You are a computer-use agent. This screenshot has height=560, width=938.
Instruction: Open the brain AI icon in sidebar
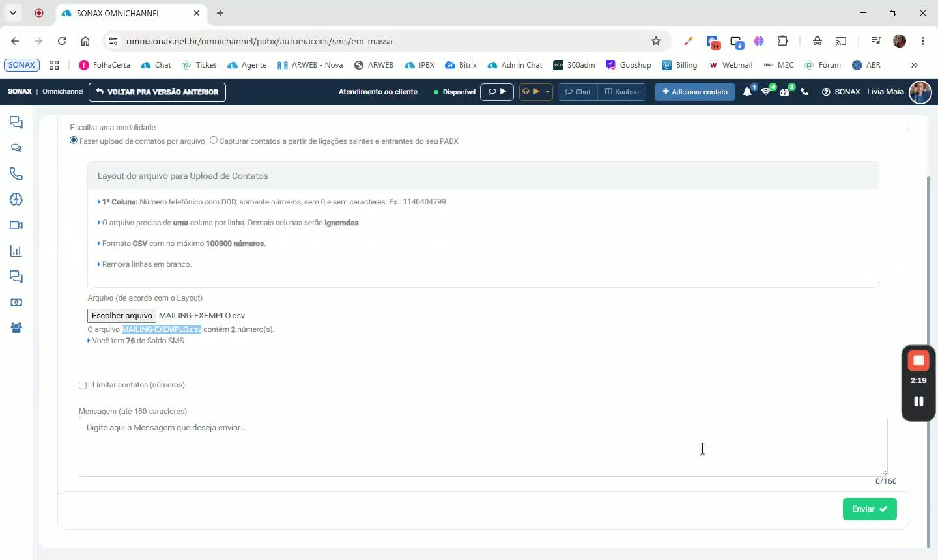[x=16, y=199]
